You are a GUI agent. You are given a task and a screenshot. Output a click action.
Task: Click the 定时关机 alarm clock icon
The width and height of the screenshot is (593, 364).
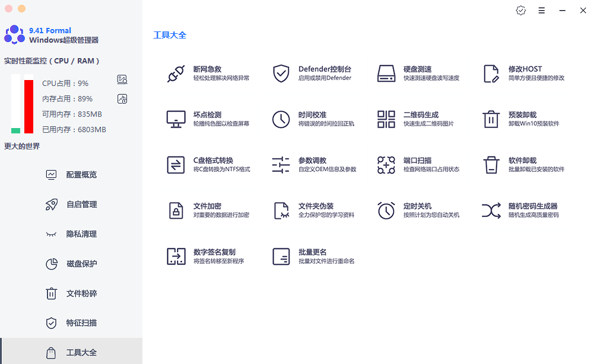point(386,210)
